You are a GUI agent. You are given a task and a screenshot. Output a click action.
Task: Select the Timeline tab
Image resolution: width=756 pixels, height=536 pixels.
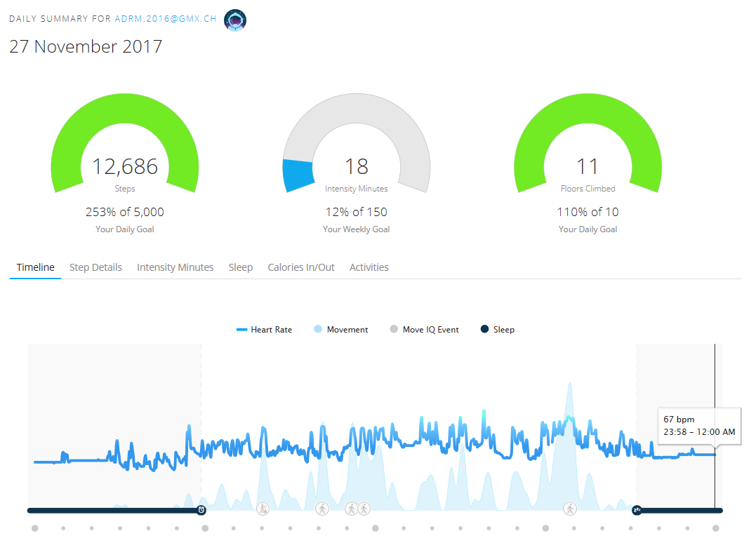[x=35, y=267]
